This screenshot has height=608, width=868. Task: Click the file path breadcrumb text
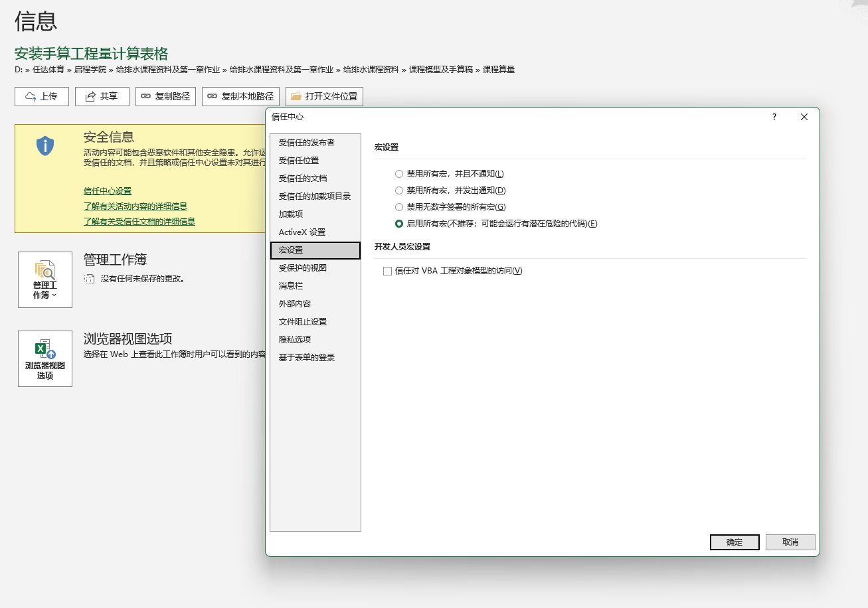pos(264,70)
